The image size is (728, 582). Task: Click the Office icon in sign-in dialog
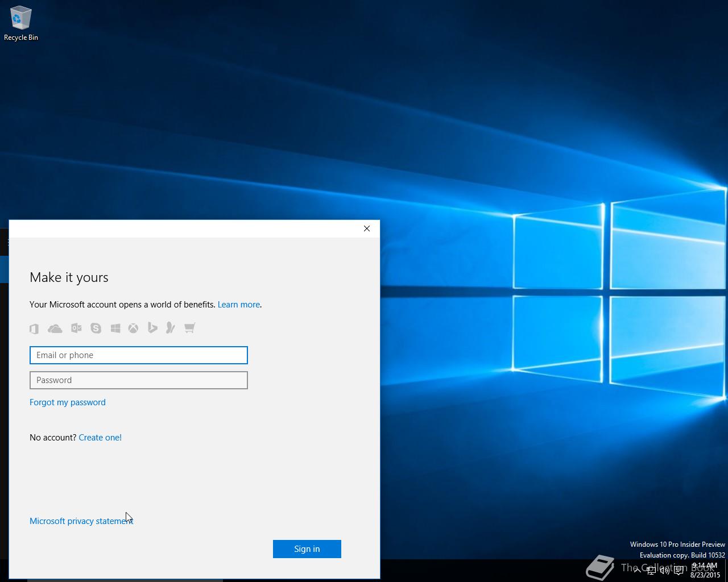[x=34, y=329]
